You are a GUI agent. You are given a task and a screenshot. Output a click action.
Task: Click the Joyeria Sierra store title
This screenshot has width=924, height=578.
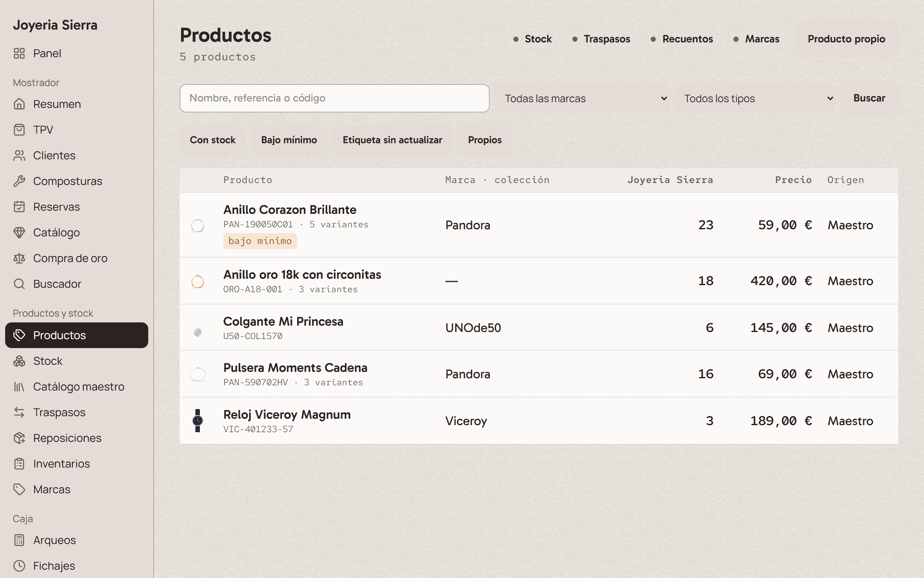coord(56,25)
